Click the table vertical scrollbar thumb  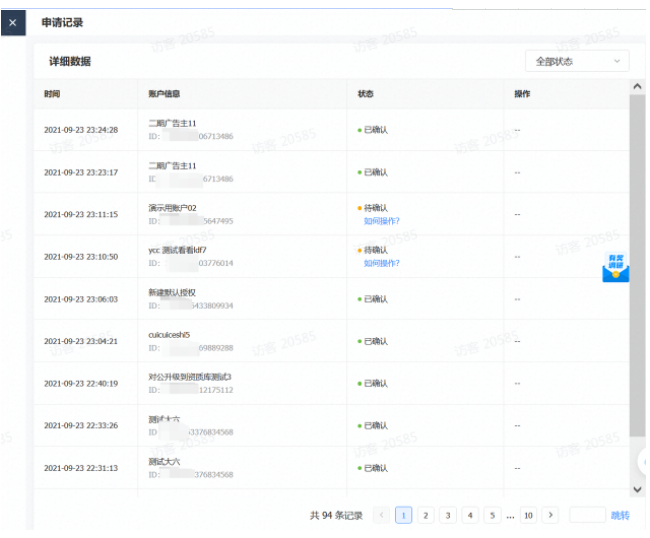[x=638, y=265]
